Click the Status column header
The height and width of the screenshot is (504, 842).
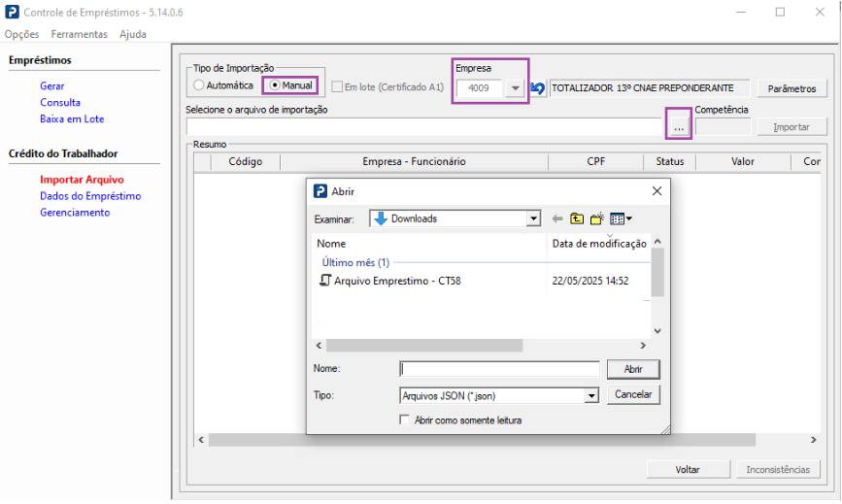[670, 161]
